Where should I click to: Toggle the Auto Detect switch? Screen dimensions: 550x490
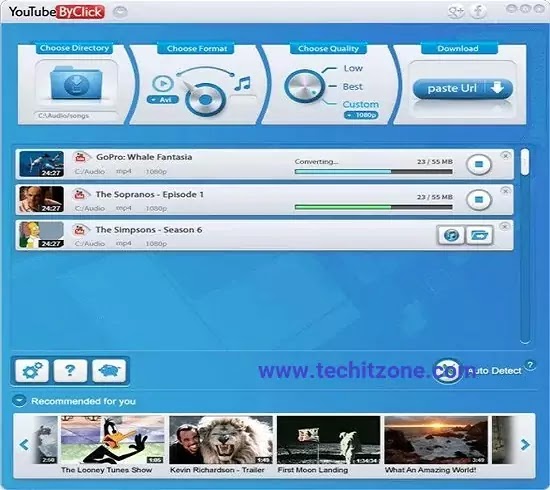click(447, 371)
